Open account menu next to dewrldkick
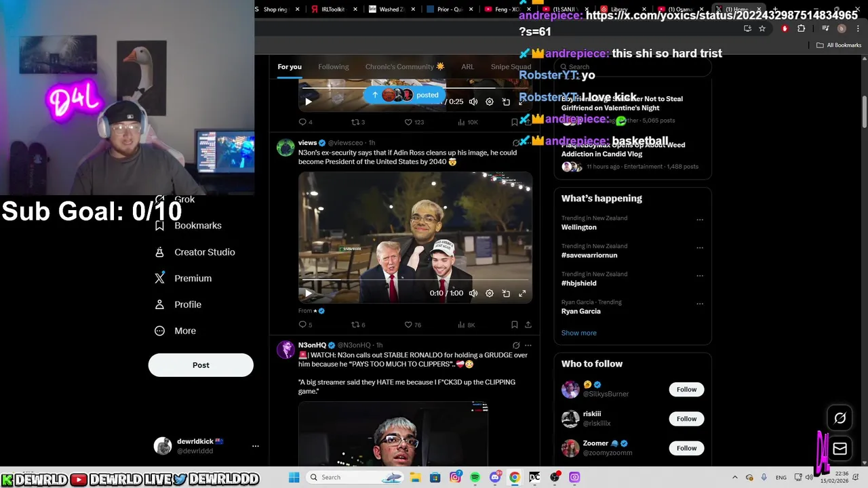 click(x=255, y=446)
